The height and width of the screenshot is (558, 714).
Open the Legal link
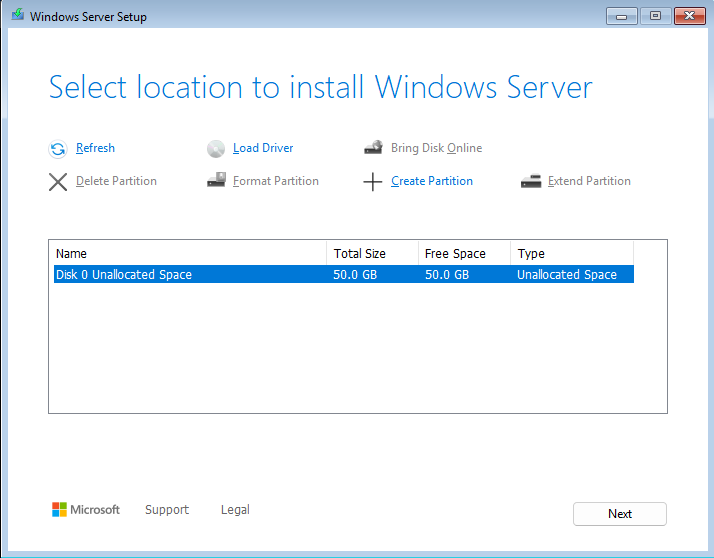235,510
